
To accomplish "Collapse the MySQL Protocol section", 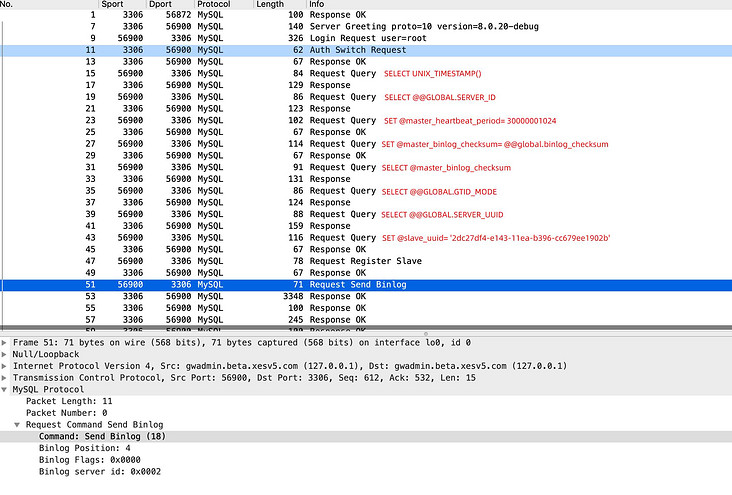I will pos(4,389).
